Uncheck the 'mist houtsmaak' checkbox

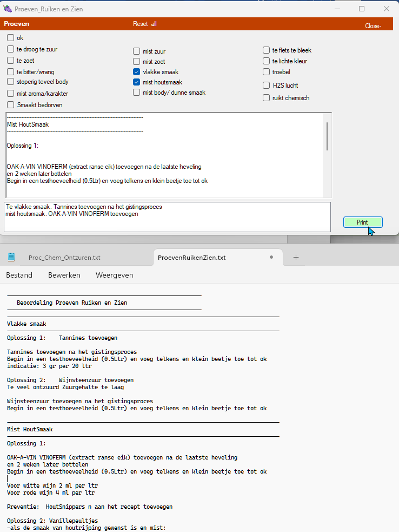tap(137, 82)
